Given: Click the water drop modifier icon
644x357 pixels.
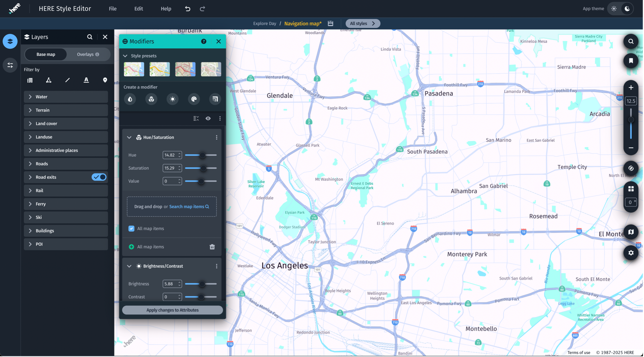Looking at the screenshot, I should [130, 99].
